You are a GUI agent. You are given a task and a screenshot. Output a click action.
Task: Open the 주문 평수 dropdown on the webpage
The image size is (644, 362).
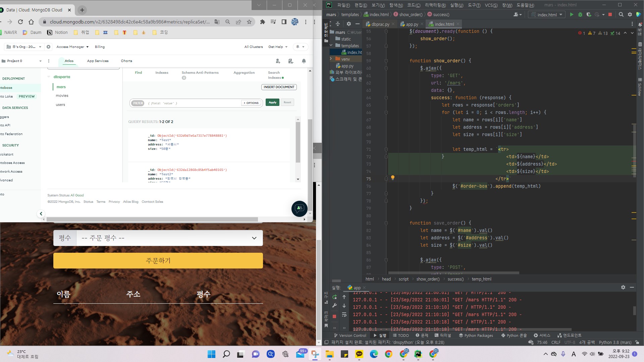click(169, 238)
